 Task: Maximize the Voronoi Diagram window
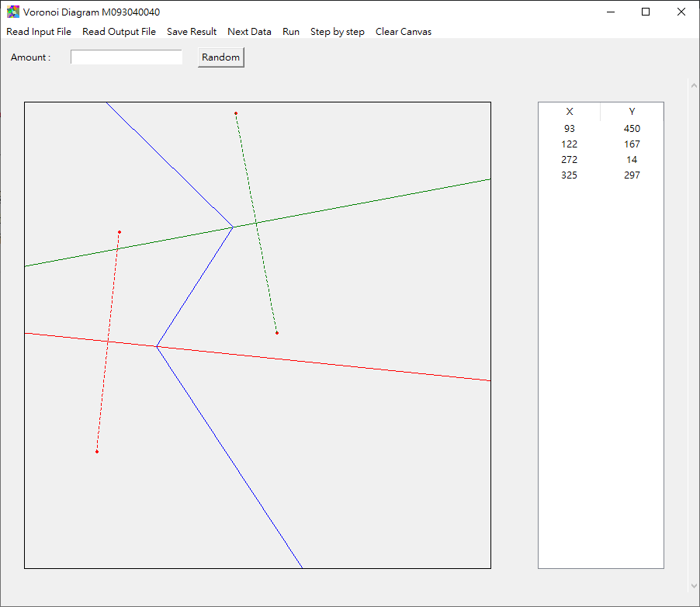tap(646, 12)
